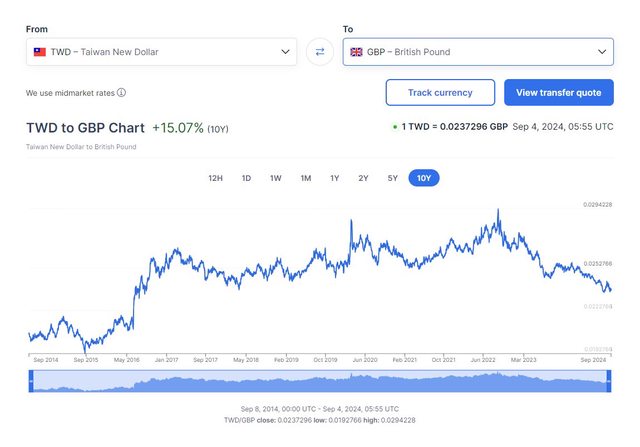Switch chart to 1W range

276,178
